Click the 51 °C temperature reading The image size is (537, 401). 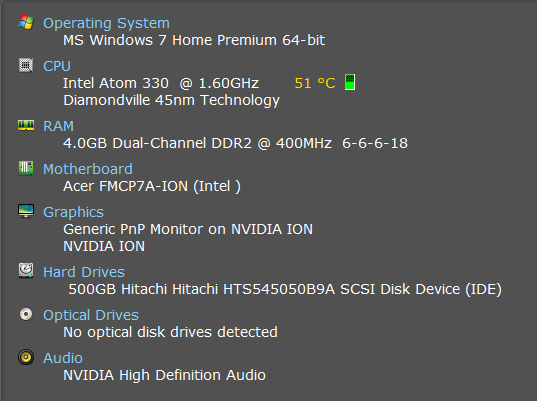pos(315,83)
